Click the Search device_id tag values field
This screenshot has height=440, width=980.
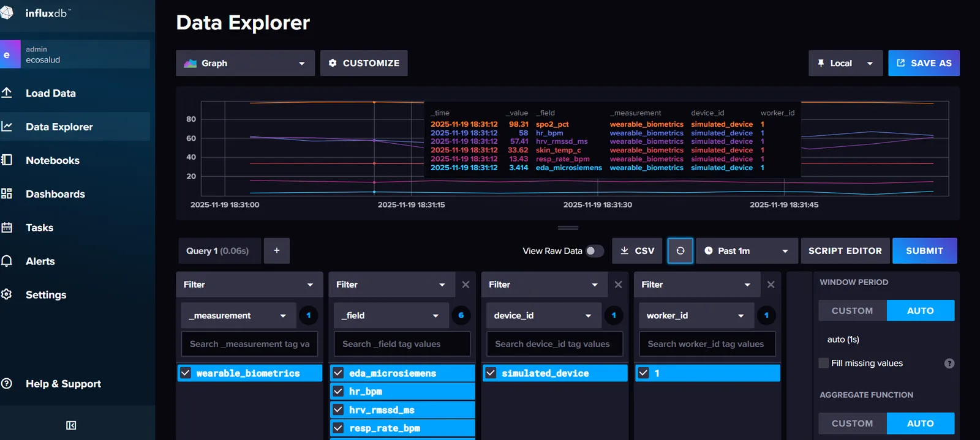pos(554,344)
